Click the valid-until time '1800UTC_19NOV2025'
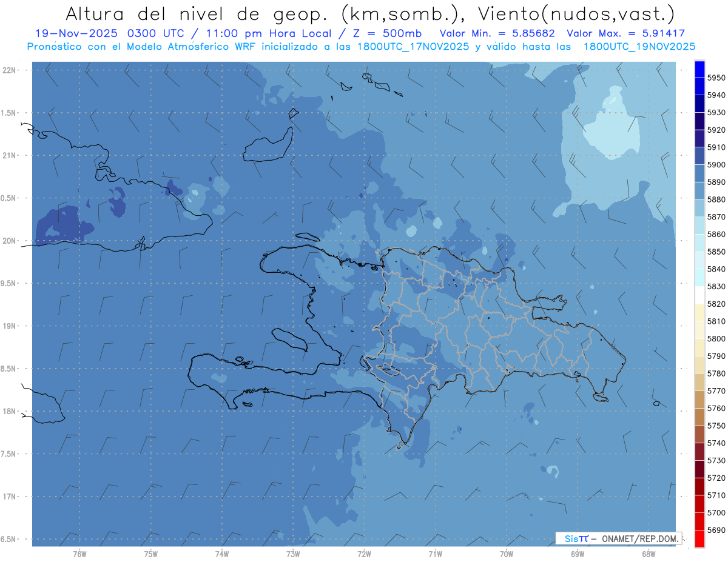This screenshot has height=562, width=728. pyautogui.click(x=639, y=46)
